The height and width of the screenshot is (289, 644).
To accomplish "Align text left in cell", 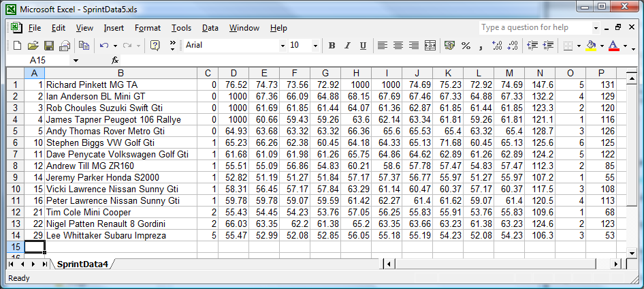I will click(383, 45).
